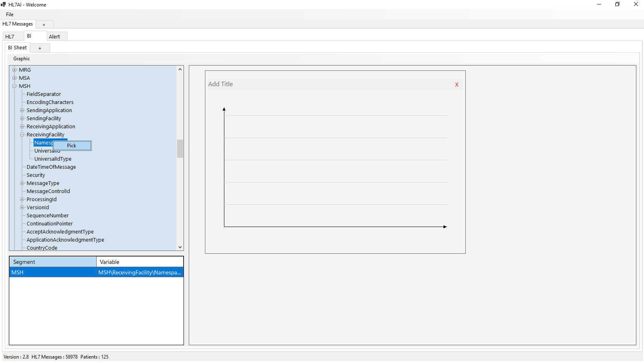Viewport: 644px width, 363px height.
Task: Expand the VersionId node
Action: point(22,208)
